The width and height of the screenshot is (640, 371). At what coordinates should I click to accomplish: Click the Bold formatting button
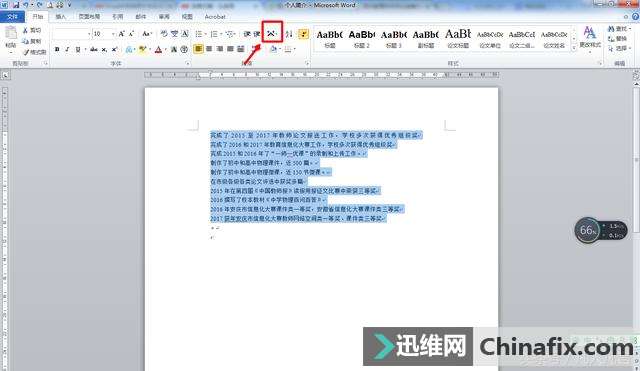tap(57, 49)
